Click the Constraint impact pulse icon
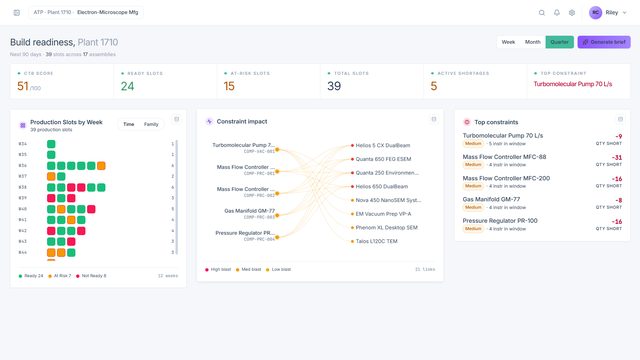 click(x=209, y=122)
